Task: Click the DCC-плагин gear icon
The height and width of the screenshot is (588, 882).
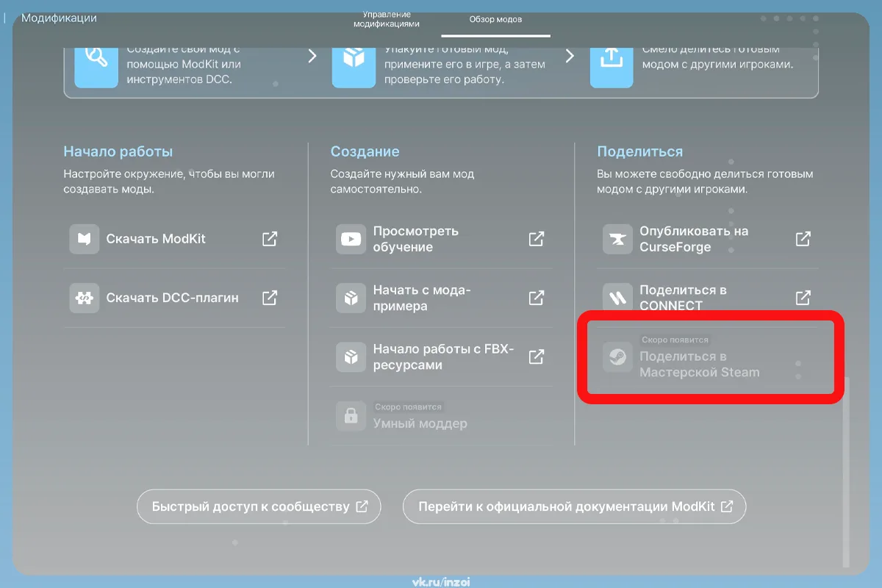Action: 85,298
